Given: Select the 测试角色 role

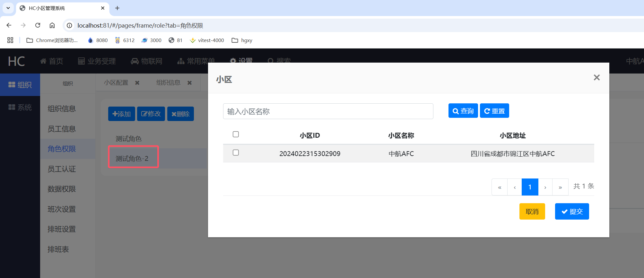Looking at the screenshot, I should 129,139.
